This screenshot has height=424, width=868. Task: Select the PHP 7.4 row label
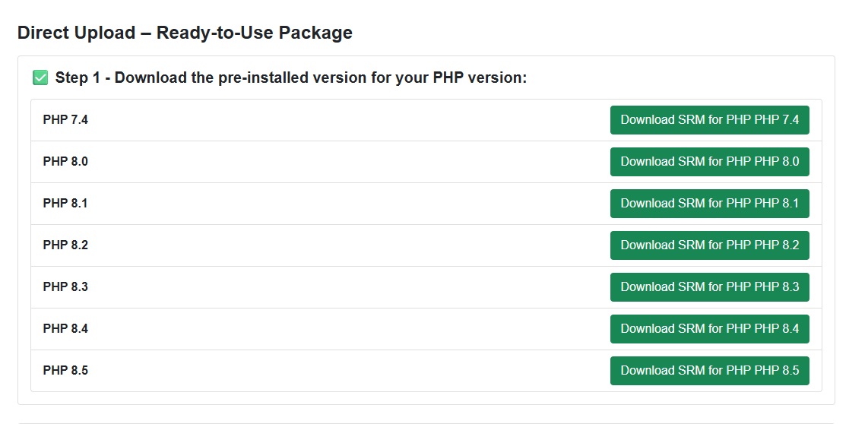pos(65,120)
